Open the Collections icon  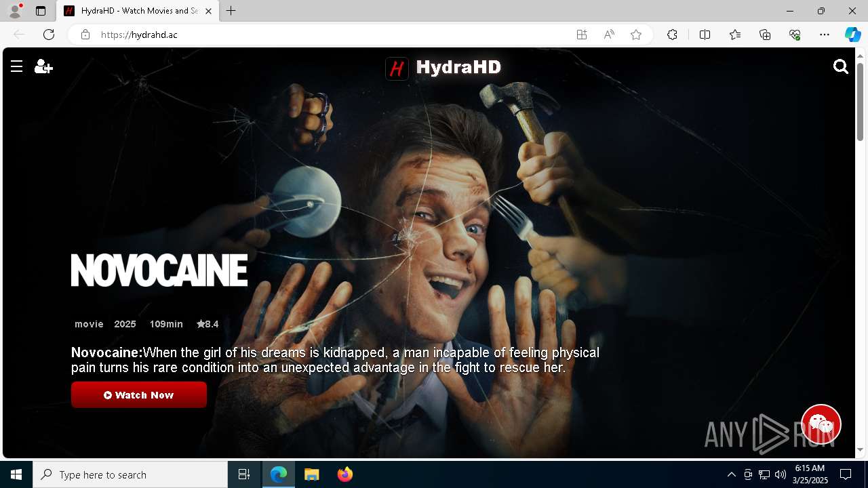(765, 35)
